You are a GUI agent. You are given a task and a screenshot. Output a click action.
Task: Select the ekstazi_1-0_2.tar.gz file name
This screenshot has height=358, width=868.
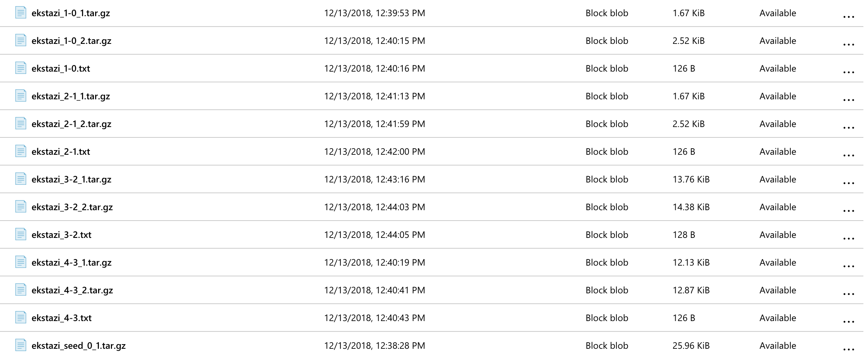72,41
